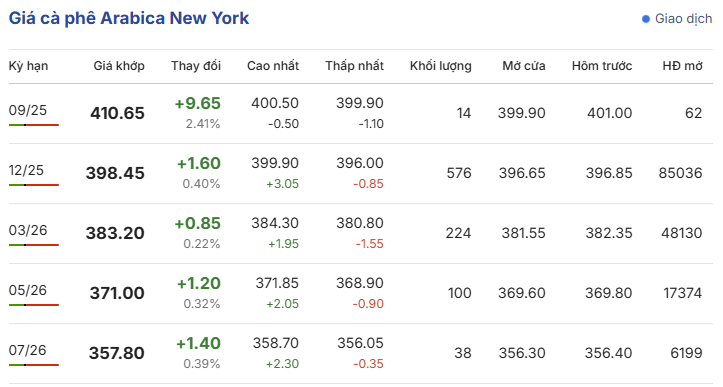The width and height of the screenshot is (723, 387).
Task: Click the +1.60 change value
Action: click(199, 163)
